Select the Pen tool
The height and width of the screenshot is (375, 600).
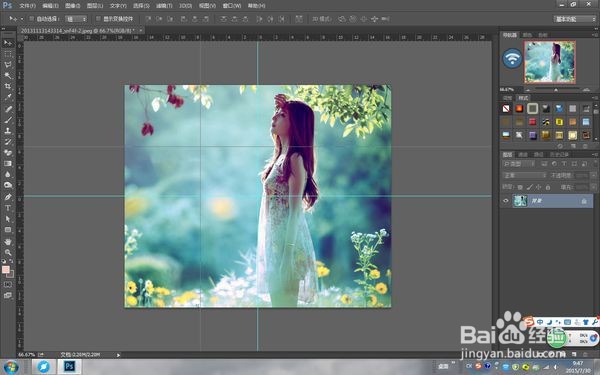pyautogui.click(x=8, y=197)
